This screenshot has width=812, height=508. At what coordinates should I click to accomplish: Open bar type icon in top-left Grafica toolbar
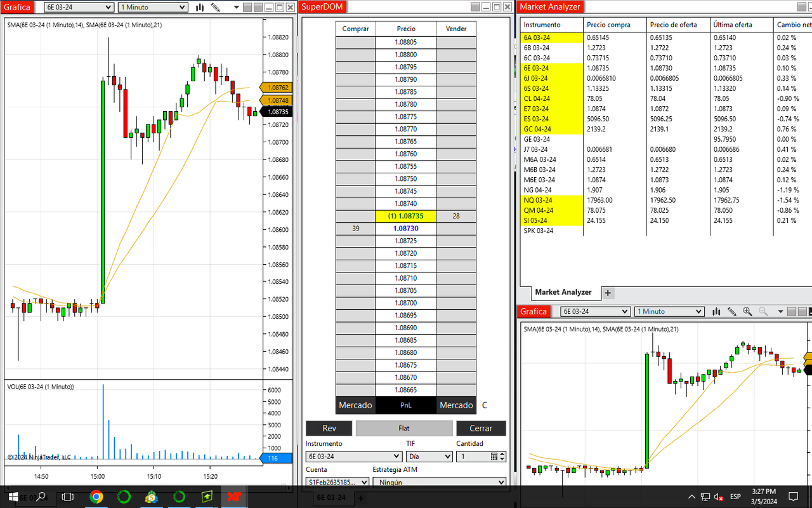click(x=200, y=8)
